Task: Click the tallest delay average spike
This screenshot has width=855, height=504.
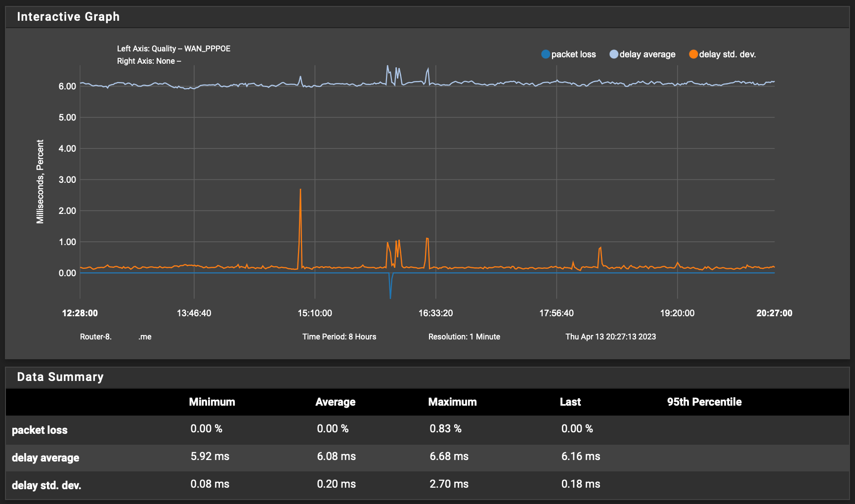Action: (x=387, y=66)
